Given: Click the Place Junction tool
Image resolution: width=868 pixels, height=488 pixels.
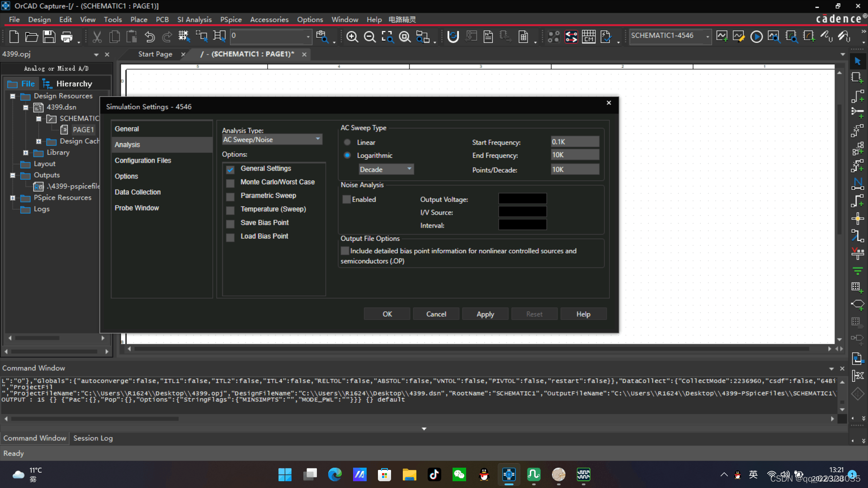Looking at the screenshot, I should (858, 219).
